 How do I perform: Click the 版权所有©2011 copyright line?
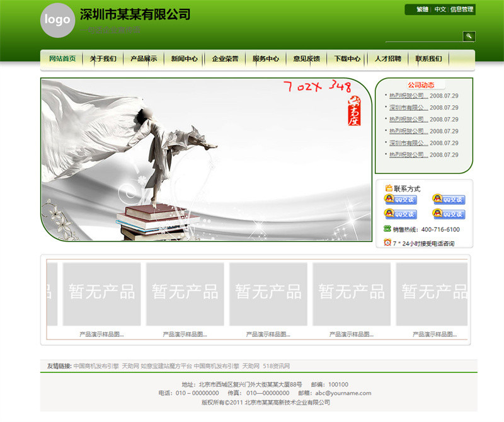266,402
